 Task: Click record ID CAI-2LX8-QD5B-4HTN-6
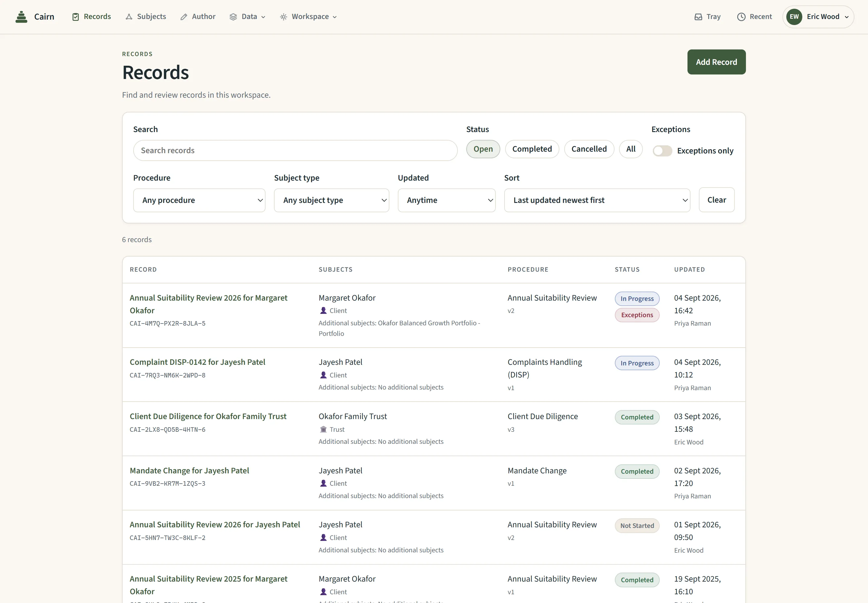tap(167, 430)
